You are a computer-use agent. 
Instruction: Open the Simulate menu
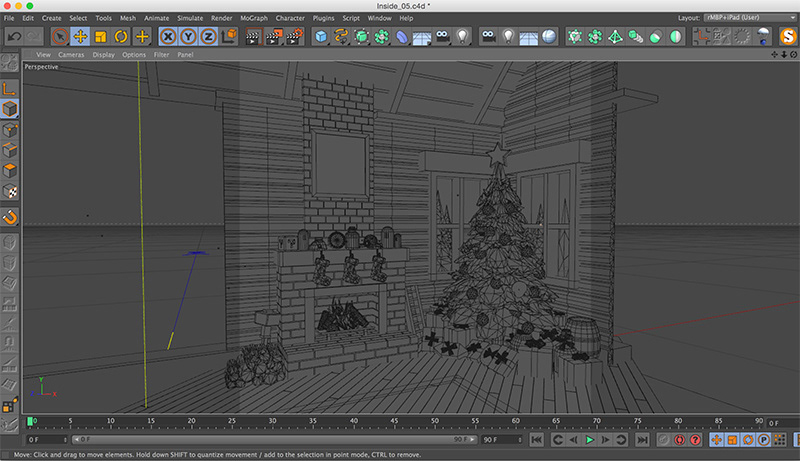190,18
